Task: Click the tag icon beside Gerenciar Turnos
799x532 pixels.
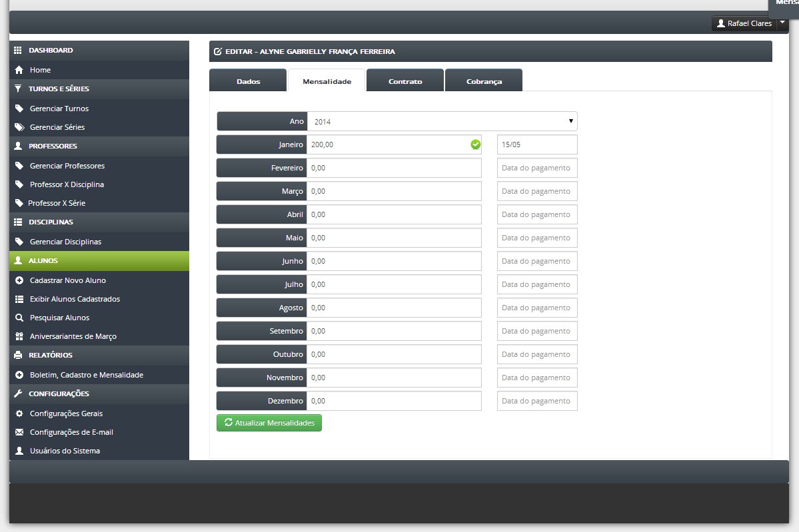Action: (19, 109)
